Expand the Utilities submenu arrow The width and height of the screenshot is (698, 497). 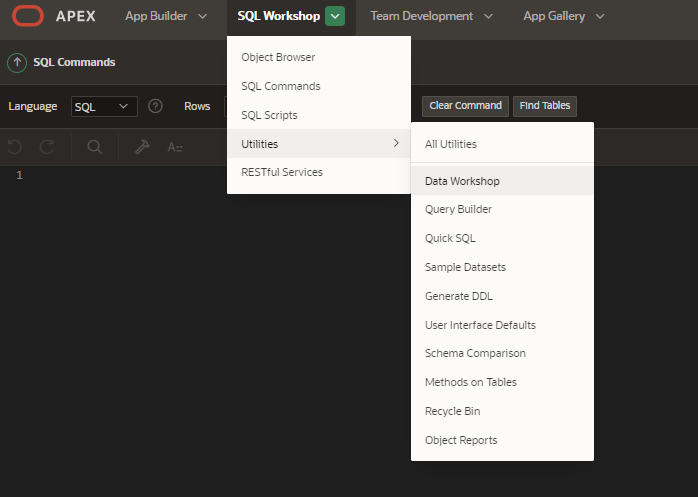(396, 143)
